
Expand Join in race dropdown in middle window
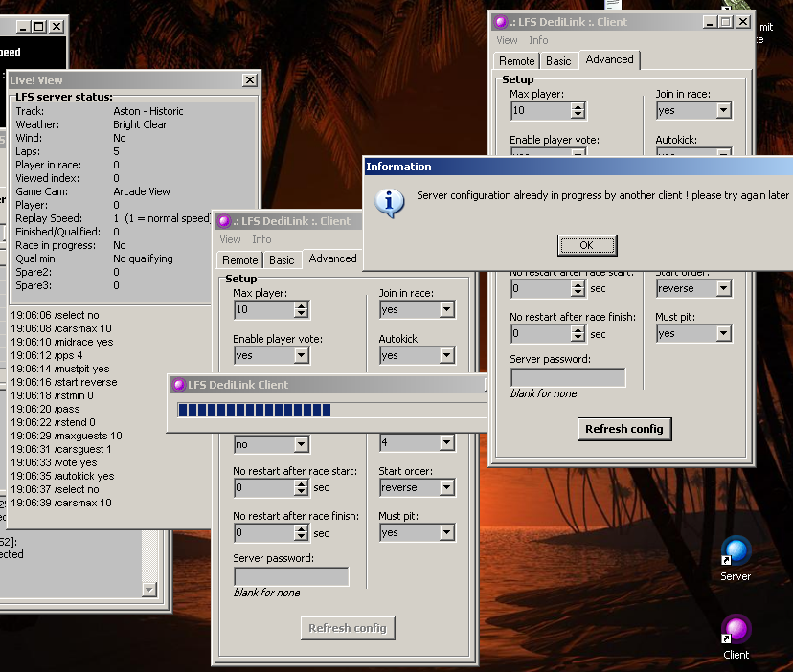[x=446, y=309]
